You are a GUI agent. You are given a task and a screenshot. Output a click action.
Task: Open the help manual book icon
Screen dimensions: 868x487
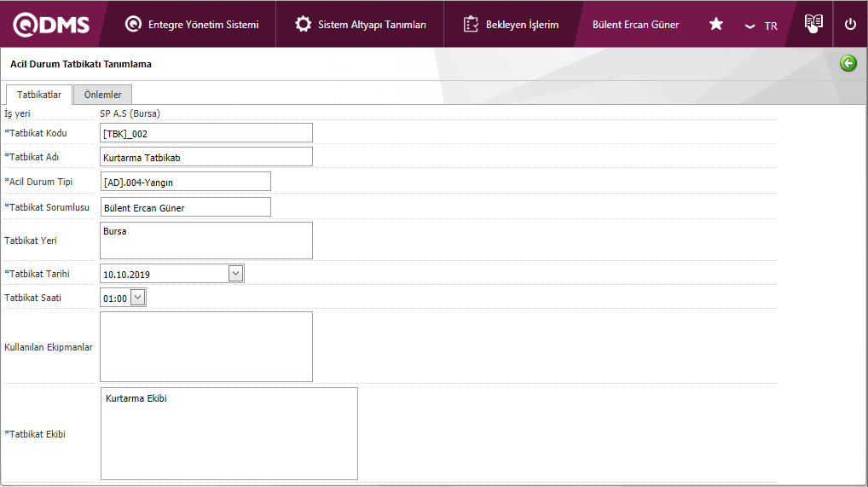813,23
